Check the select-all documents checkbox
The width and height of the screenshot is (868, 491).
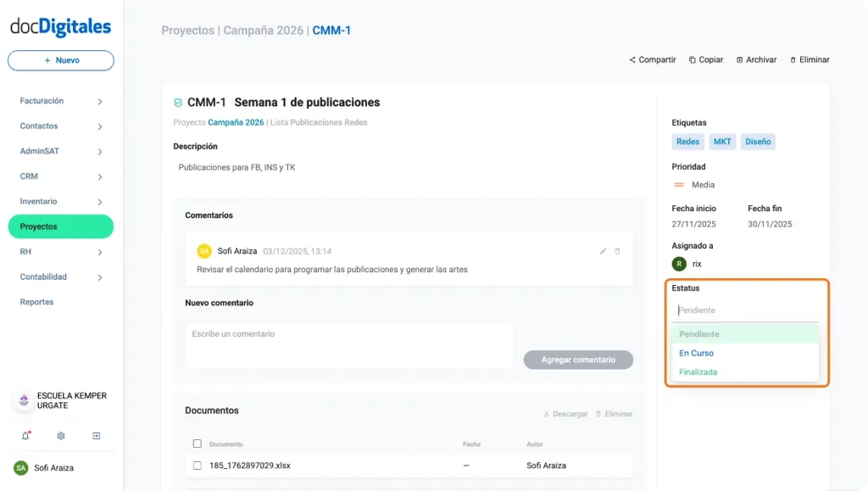[198, 444]
